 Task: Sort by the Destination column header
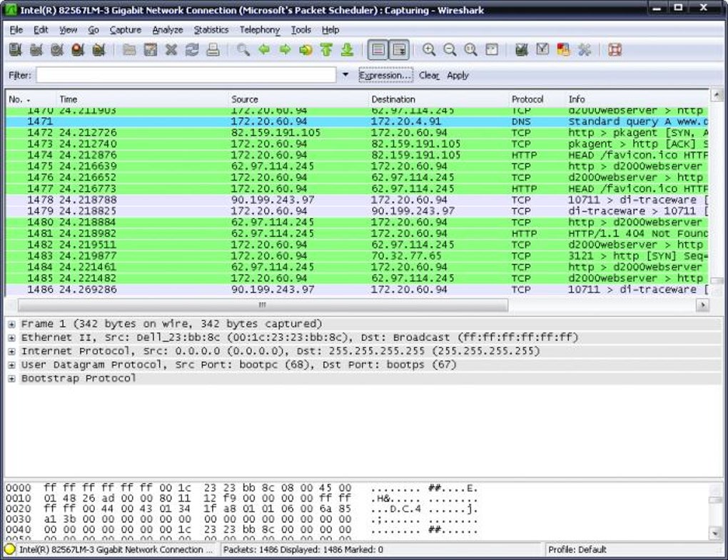tap(438, 99)
